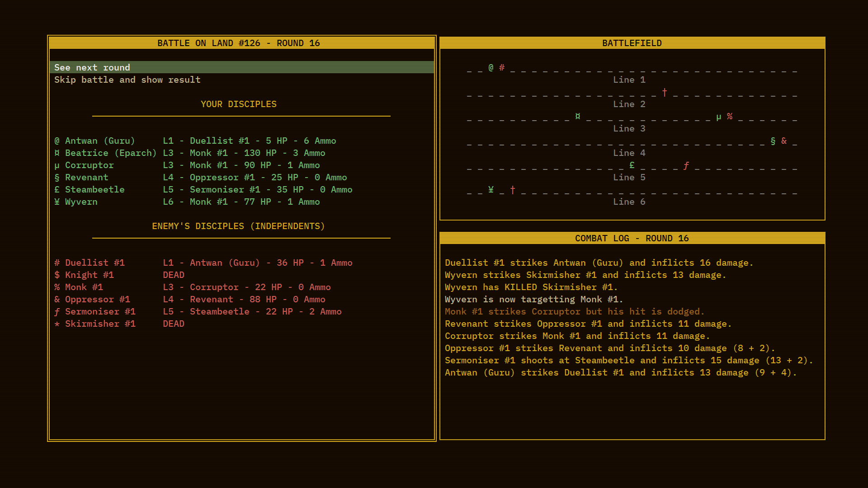Select the 'See next round' option
Viewport: 868px width, 488px height.
pyautogui.click(x=241, y=67)
